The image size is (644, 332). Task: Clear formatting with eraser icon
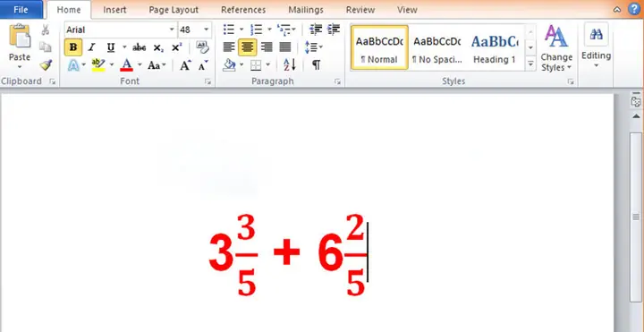click(202, 47)
